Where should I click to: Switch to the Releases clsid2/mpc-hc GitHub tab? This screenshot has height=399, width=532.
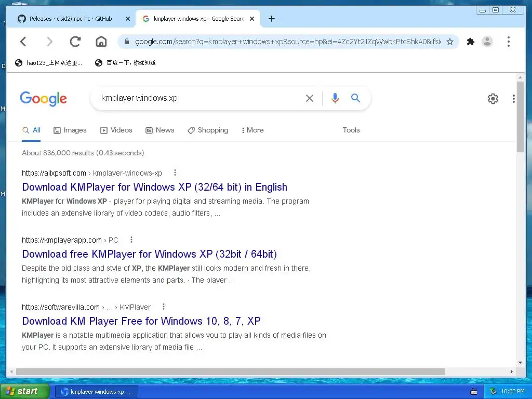pyautogui.click(x=71, y=19)
